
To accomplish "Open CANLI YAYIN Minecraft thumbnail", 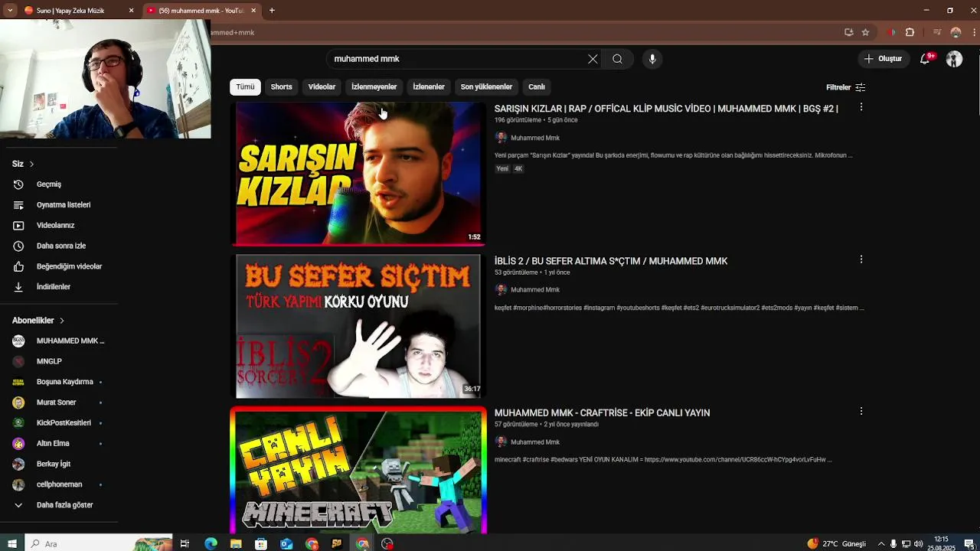I will (x=358, y=471).
